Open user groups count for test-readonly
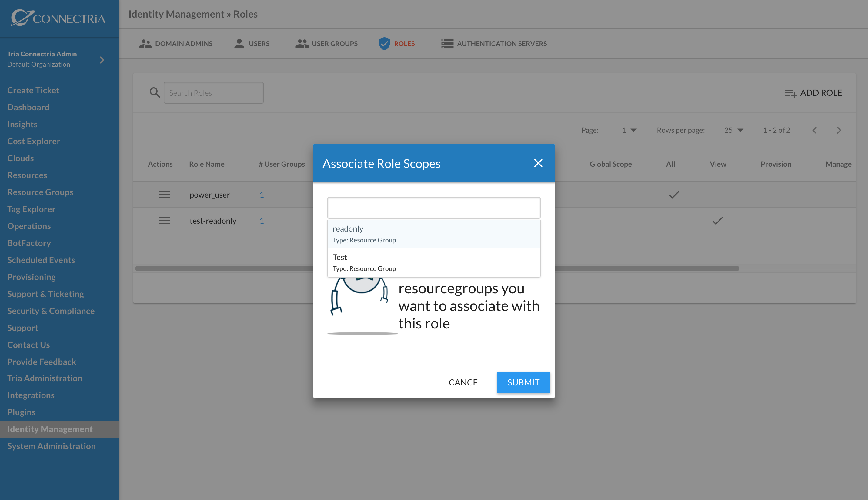The height and width of the screenshot is (500, 868). (x=262, y=221)
